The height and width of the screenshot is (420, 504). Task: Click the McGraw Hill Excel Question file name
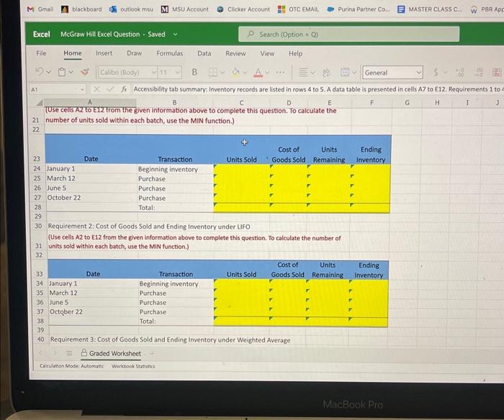pyautogui.click(x=113, y=35)
